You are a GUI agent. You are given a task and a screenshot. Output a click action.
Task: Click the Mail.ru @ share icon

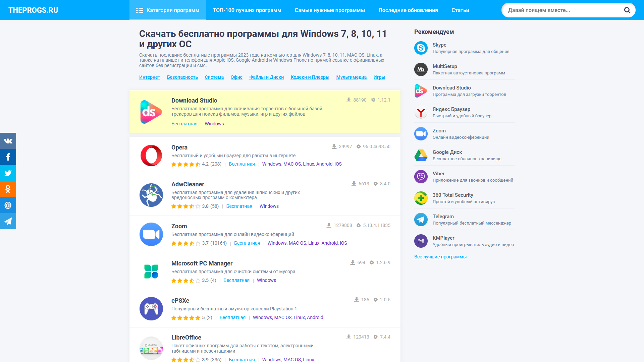click(8, 205)
